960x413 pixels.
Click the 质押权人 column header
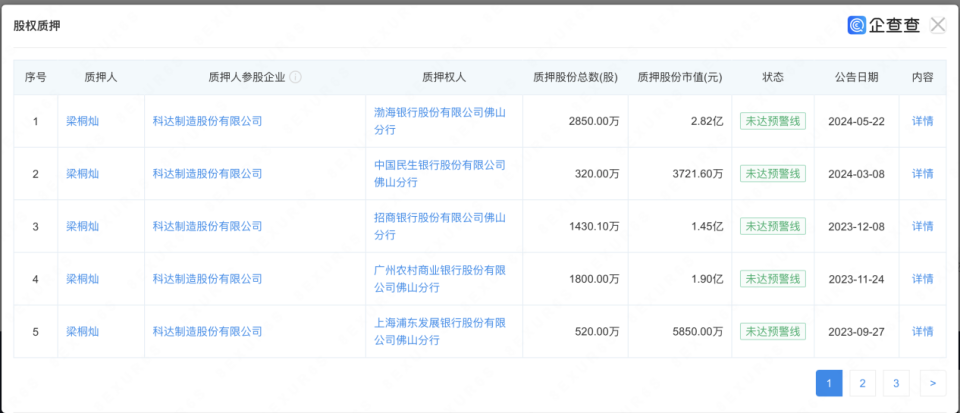click(444, 77)
